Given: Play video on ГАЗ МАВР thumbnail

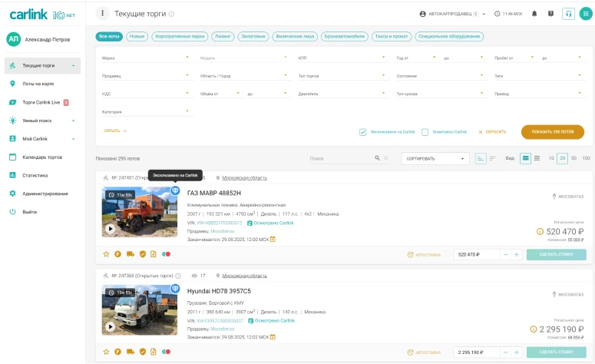Looking at the screenshot, I should tap(111, 228).
